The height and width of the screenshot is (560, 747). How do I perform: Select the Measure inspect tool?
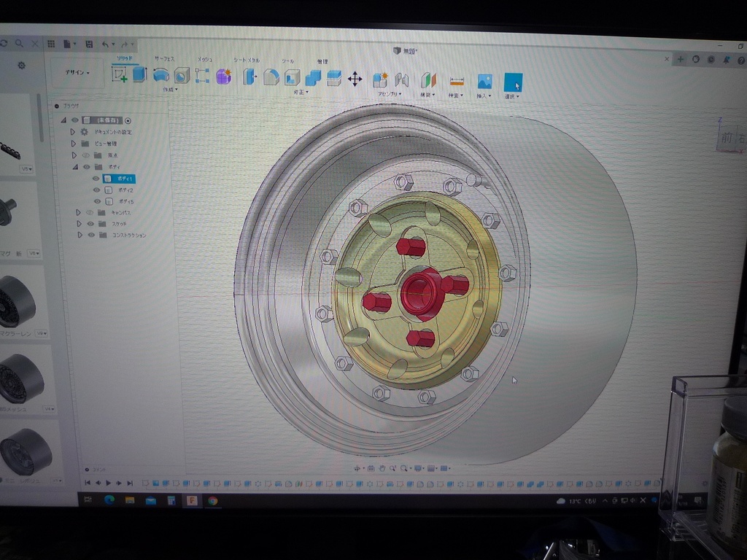457,82
